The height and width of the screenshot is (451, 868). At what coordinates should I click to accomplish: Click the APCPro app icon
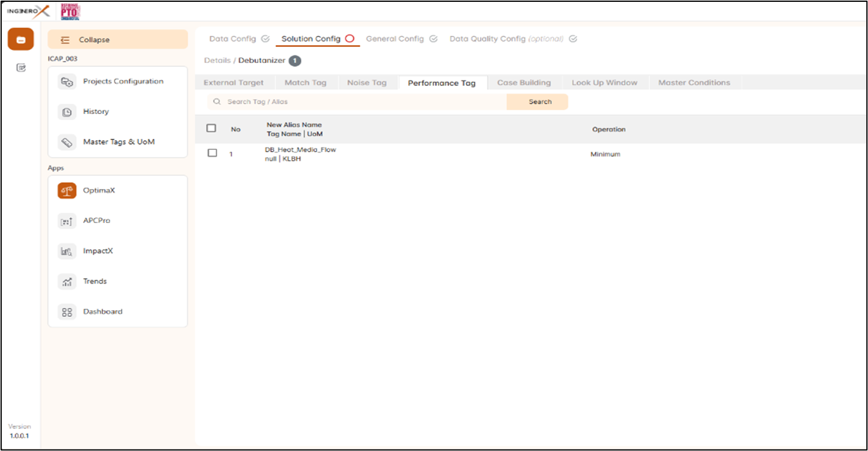tap(67, 221)
